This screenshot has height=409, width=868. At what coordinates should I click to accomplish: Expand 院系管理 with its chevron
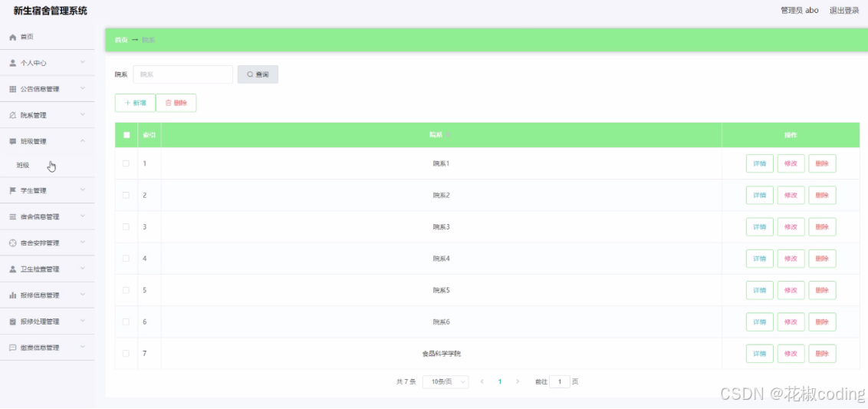83,115
